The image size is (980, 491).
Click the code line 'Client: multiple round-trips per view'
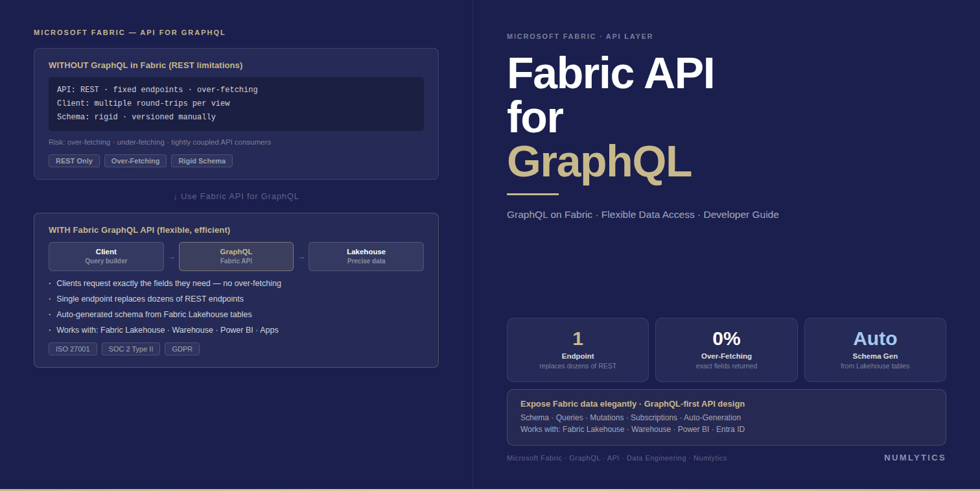point(143,103)
